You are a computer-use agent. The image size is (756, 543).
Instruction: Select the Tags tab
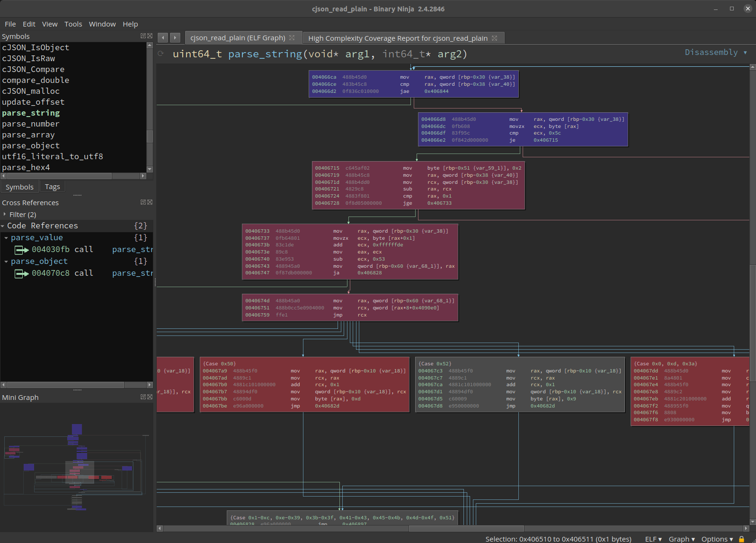click(x=52, y=187)
